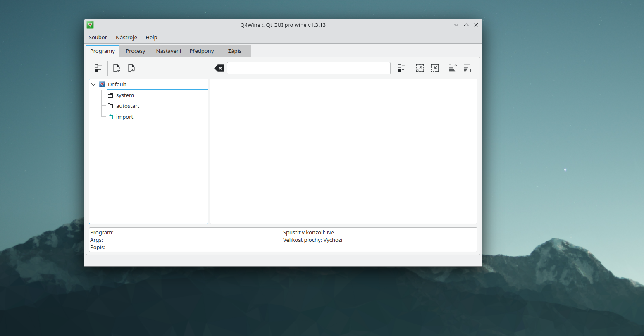Switch to the Programy tab

(x=103, y=51)
